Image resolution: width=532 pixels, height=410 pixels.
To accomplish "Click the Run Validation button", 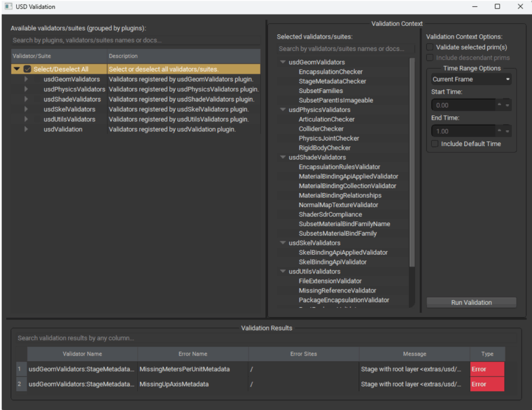I will [471, 303].
